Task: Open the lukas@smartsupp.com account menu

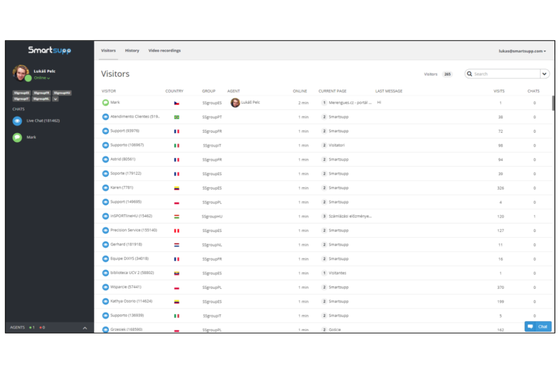Action: pos(522,51)
